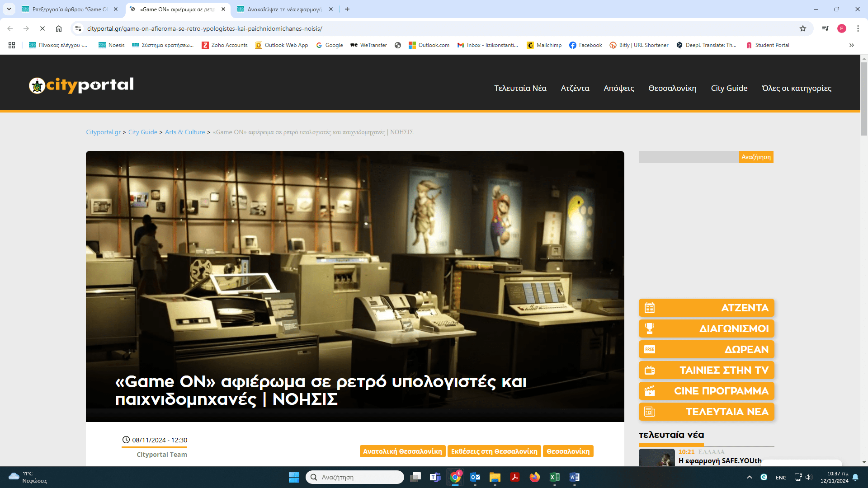Open Chrome three-dot menu
Image resolution: width=868 pixels, height=488 pixels.
pos(858,28)
